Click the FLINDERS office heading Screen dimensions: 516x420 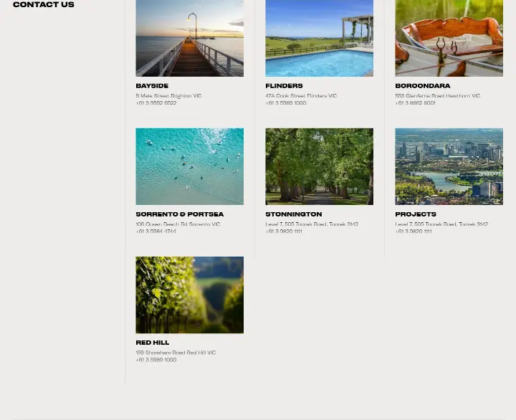[x=284, y=86]
